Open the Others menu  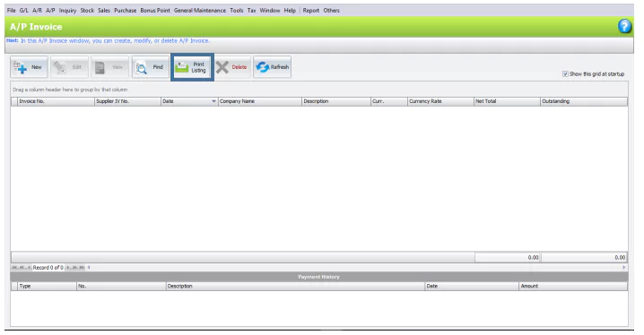pyautogui.click(x=331, y=10)
